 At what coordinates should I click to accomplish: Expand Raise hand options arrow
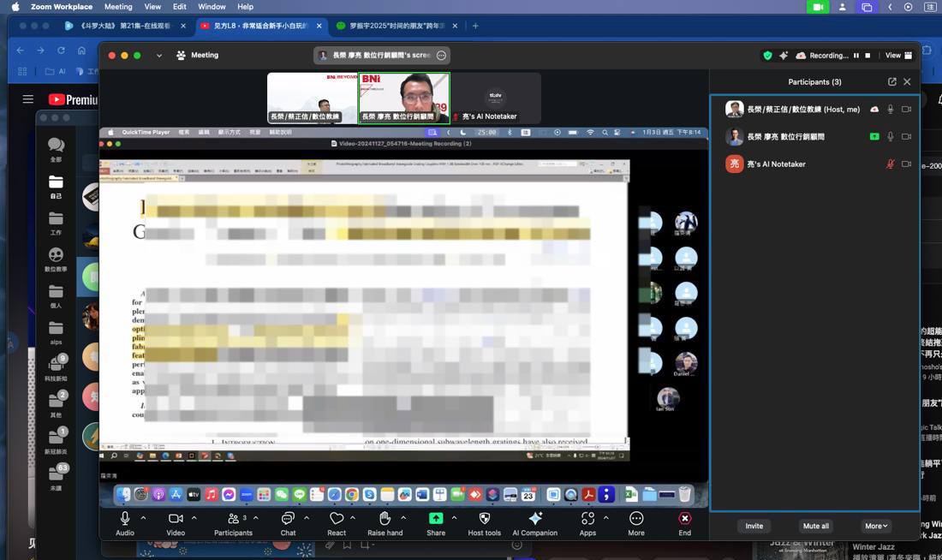[403, 517]
